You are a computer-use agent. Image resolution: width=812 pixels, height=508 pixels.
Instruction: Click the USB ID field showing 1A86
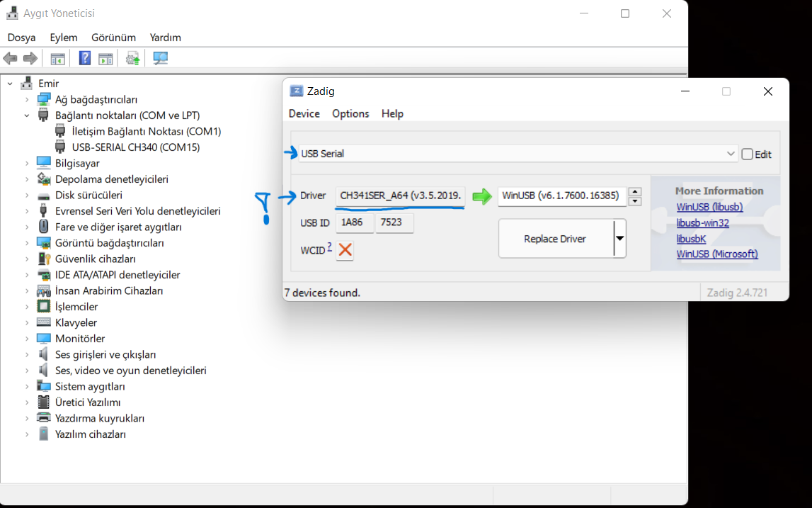pyautogui.click(x=353, y=222)
